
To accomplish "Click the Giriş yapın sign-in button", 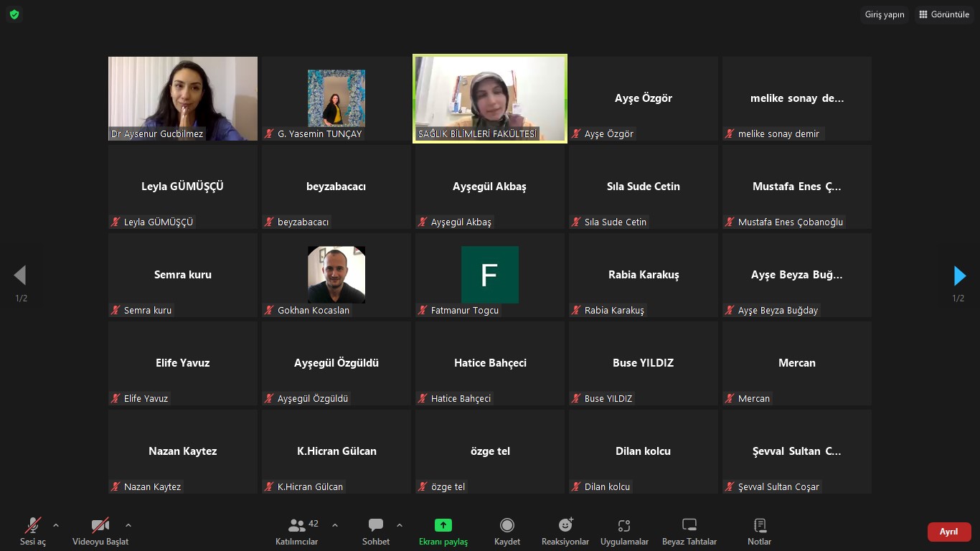I will point(884,14).
